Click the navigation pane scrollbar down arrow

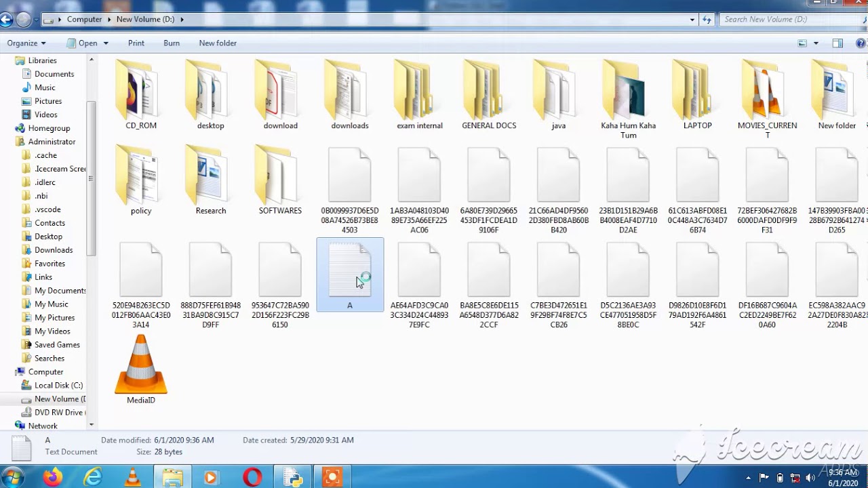click(92, 425)
